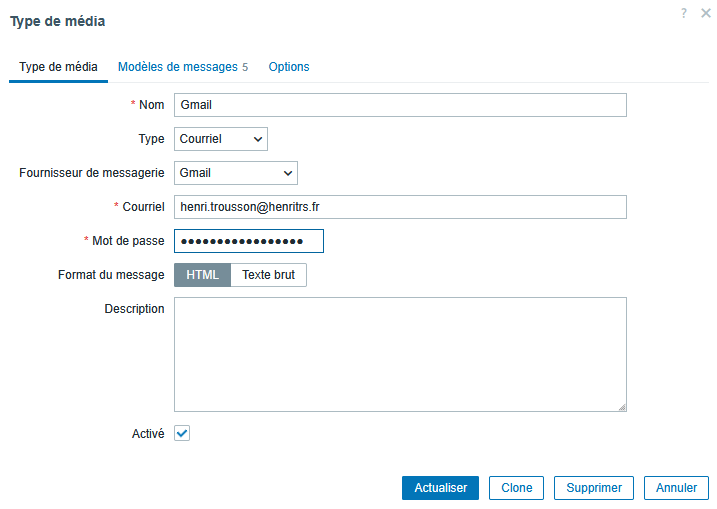Grab the Description textarea resize handle
717x509 pixels.
pyautogui.click(x=621, y=406)
